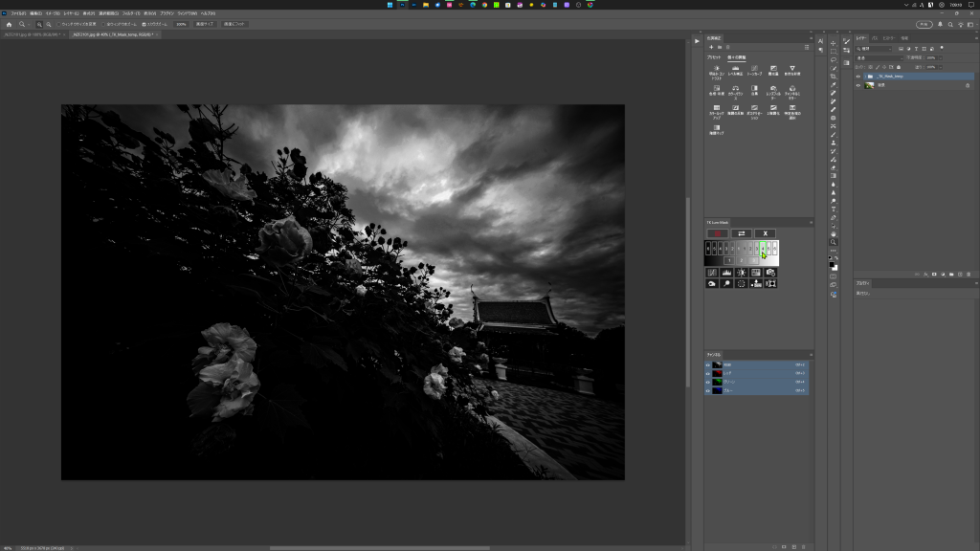Select the Lasso tool
This screenshot has width=980, height=551.
(834, 59)
